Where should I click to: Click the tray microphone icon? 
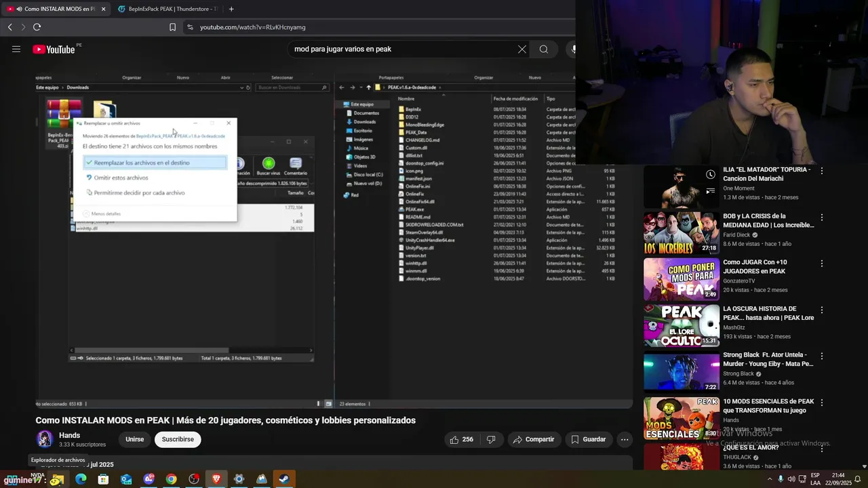[x=780, y=479]
